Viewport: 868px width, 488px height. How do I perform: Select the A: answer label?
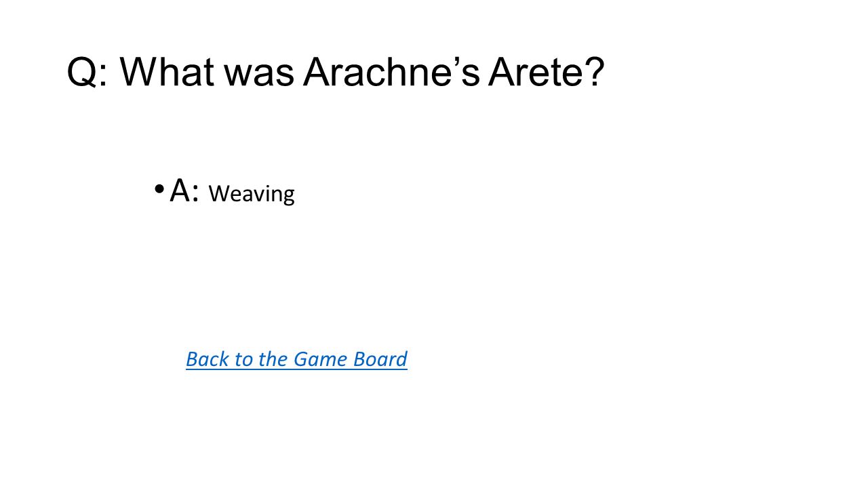[x=184, y=190]
